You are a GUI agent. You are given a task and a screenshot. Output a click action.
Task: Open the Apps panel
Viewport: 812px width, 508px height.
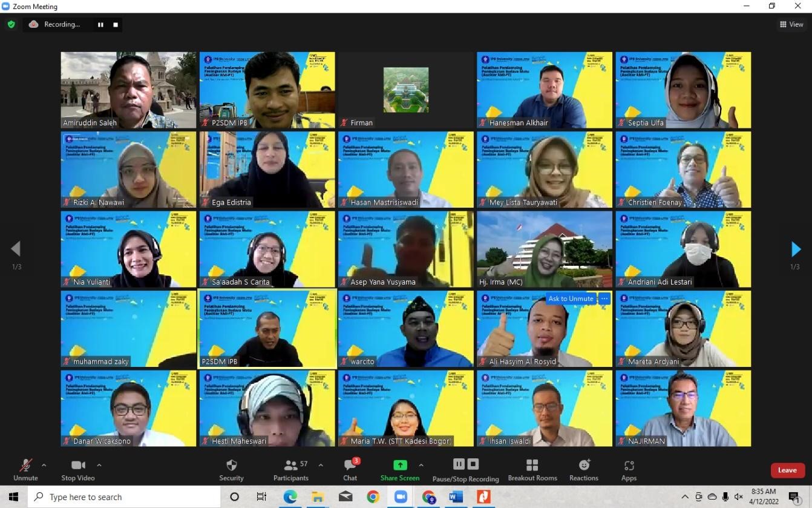pos(629,470)
